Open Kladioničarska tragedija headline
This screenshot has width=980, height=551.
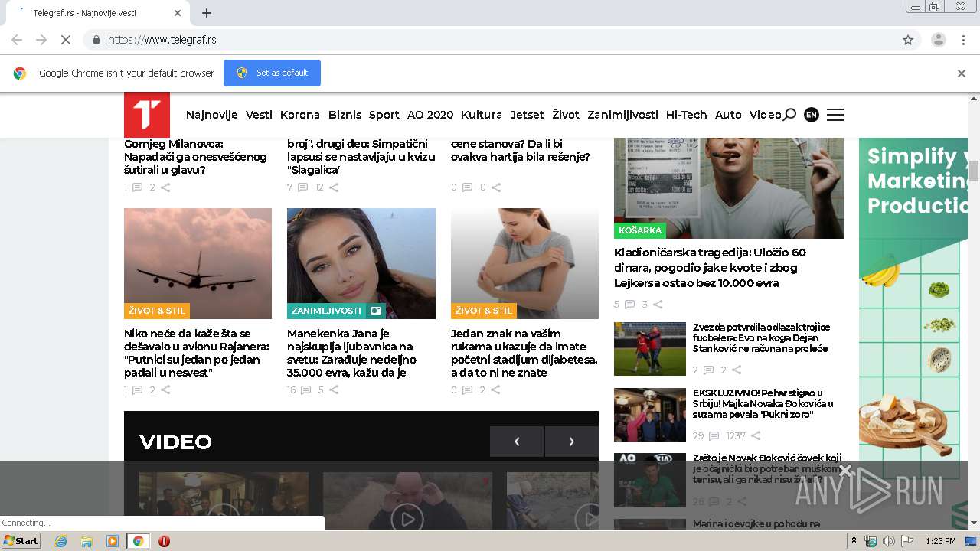pyautogui.click(x=710, y=267)
